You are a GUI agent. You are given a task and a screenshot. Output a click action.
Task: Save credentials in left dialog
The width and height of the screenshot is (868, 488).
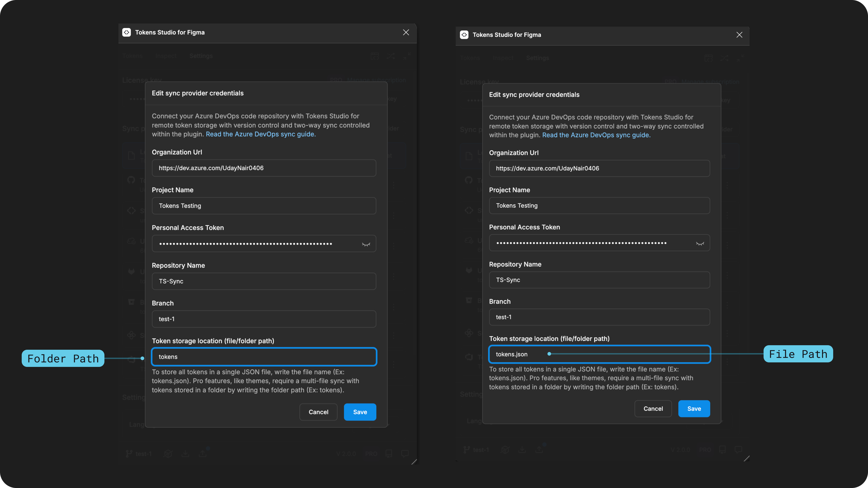tap(360, 412)
